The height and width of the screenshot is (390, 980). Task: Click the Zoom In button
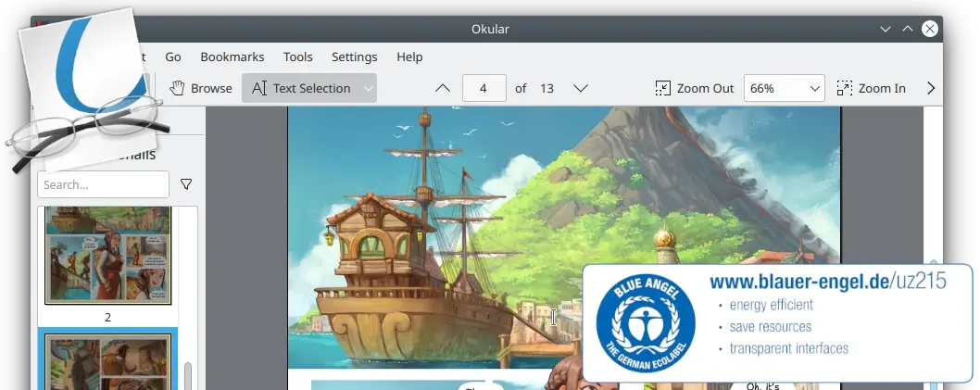[872, 88]
